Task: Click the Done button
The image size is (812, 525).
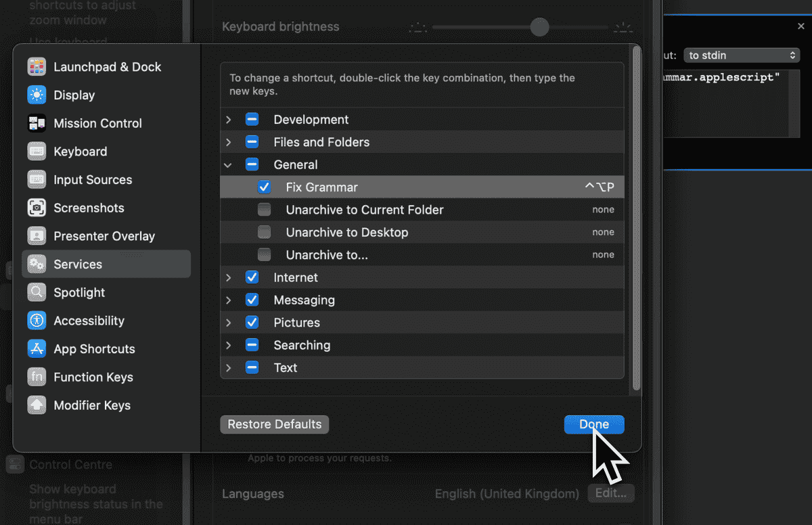Action: [594, 424]
